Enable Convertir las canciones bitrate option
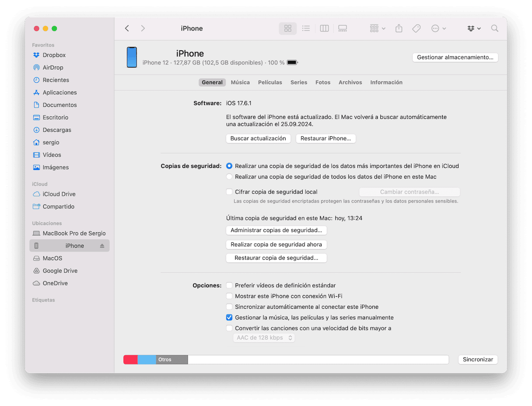532x406 pixels. pos(229,328)
